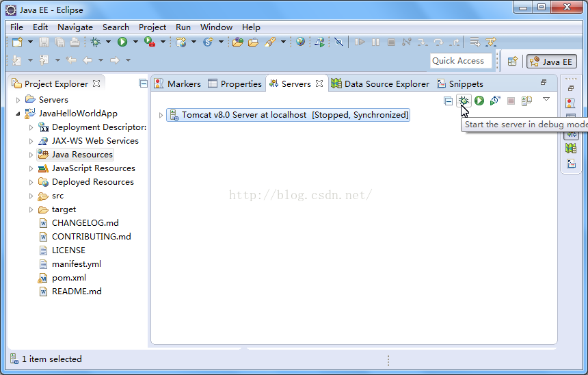Click the New Servlet 'S' toolbar icon
588x375 pixels.
208,42
